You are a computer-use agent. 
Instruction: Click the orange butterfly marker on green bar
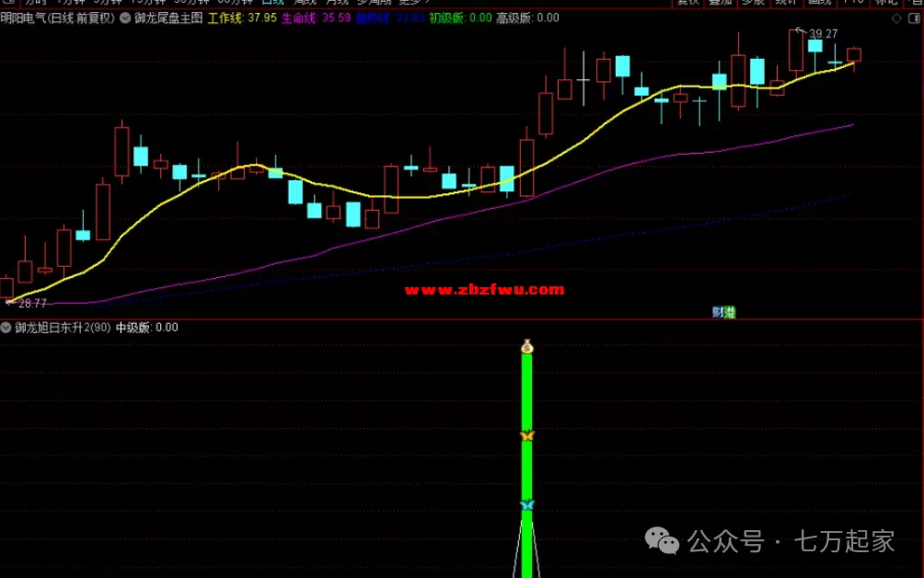tap(526, 435)
